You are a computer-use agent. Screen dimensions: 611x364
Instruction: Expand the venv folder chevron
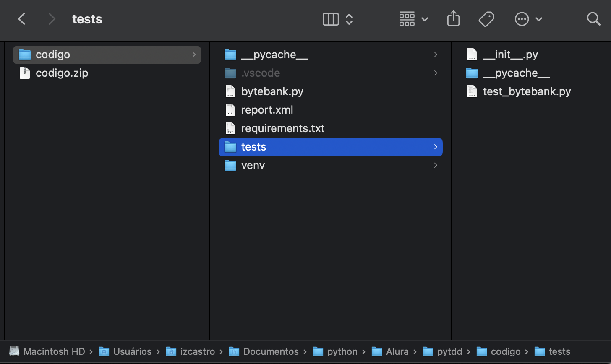(x=436, y=165)
